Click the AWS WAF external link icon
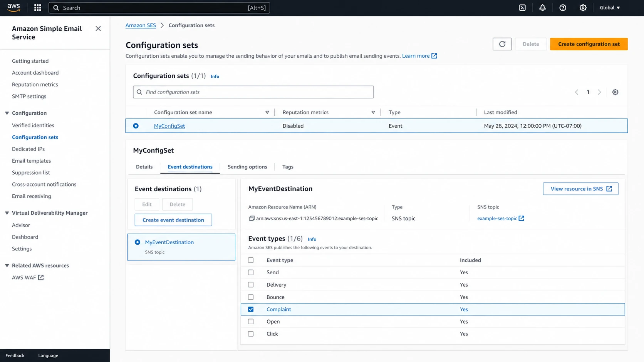The image size is (644, 362). (41, 277)
